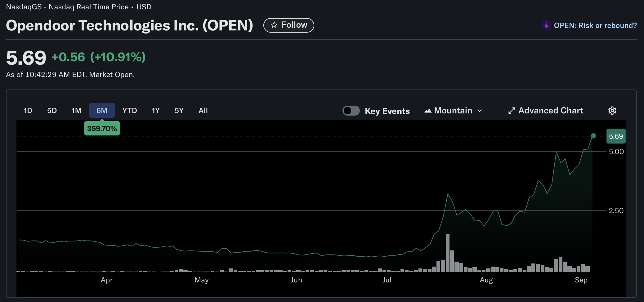Image resolution: width=644 pixels, height=302 pixels.
Task: Click the Key Events label text
Action: [387, 111]
